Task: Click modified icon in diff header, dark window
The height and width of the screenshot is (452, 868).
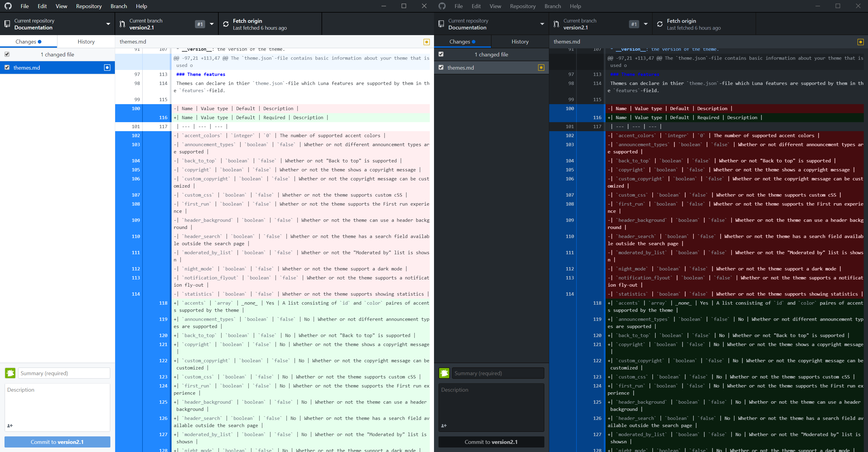Action: (861, 42)
